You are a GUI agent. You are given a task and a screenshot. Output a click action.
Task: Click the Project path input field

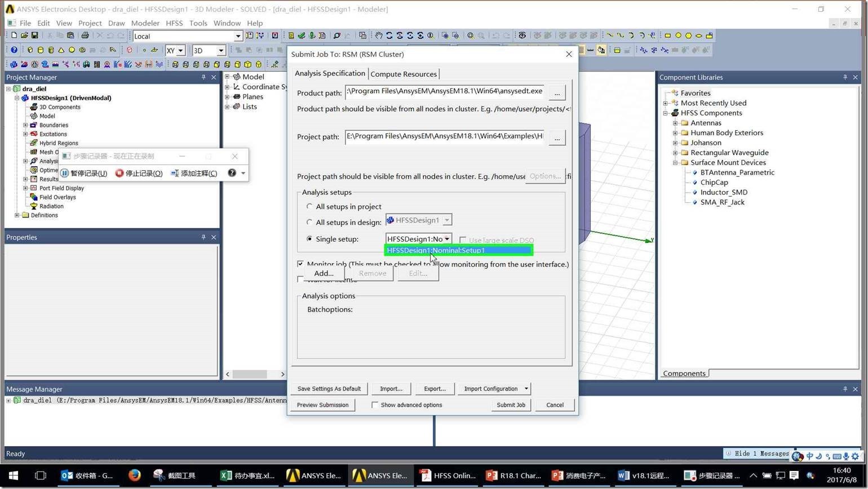pyautogui.click(x=445, y=137)
